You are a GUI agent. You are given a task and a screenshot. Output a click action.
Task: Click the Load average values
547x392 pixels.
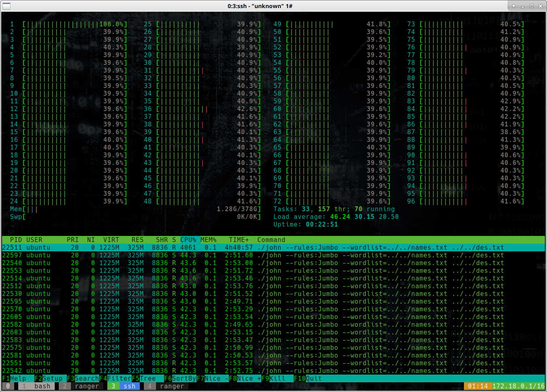click(x=364, y=217)
